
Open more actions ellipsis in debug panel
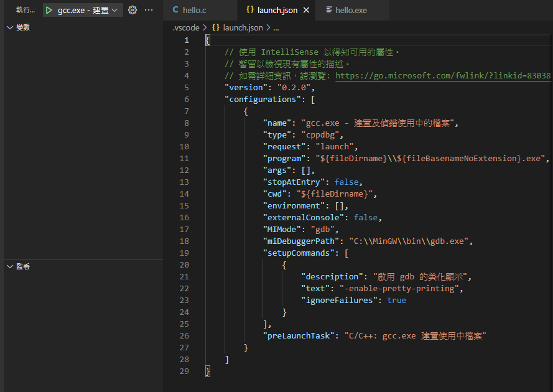point(149,10)
